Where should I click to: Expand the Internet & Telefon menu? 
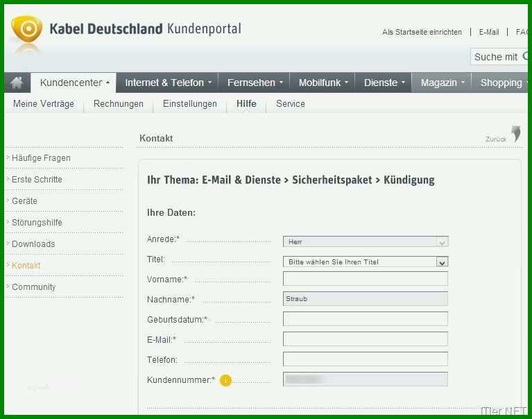(x=168, y=83)
